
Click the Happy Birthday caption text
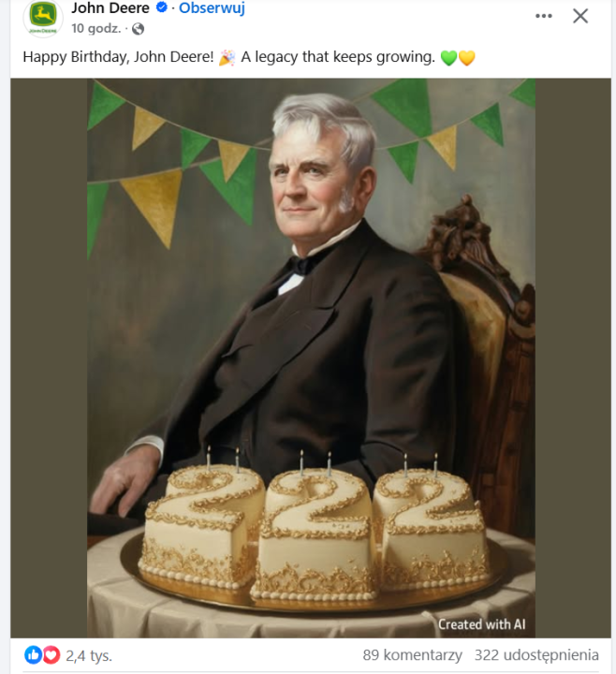[x=118, y=57]
